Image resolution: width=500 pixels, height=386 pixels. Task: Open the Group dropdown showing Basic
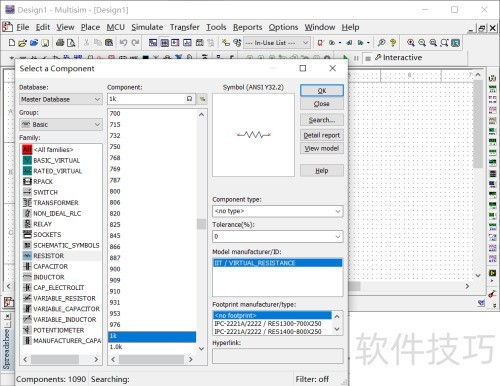point(61,124)
